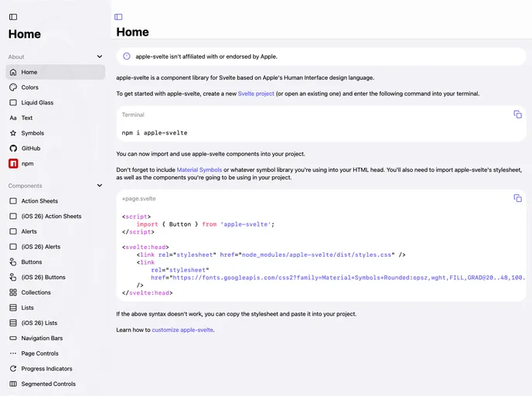The height and width of the screenshot is (396, 532).
Task: Click the (iOS 26) Lists icon
Action: point(13,323)
